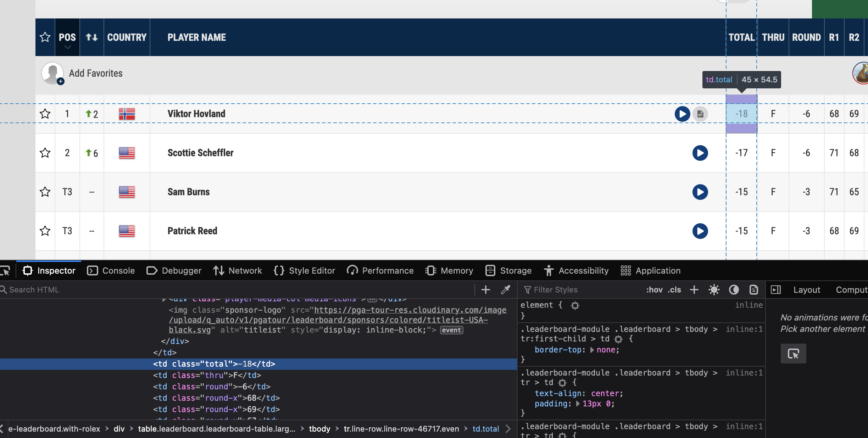Play video highlights for Viktor Hovland

coord(682,114)
